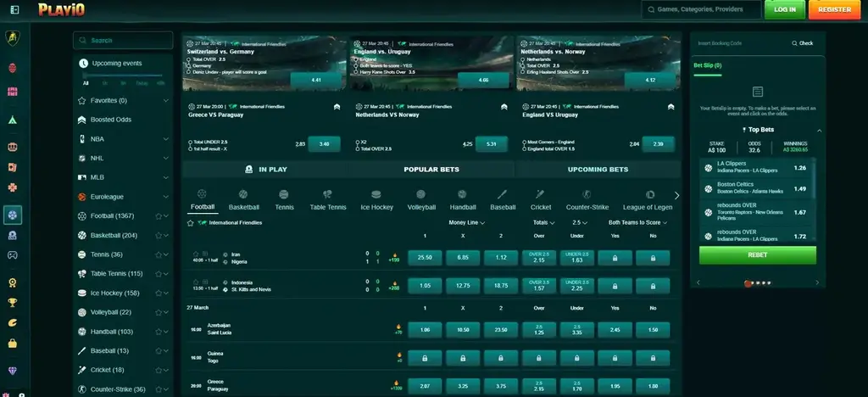Click the sports Search field
Viewport: 868px width, 397px height.
(123, 41)
